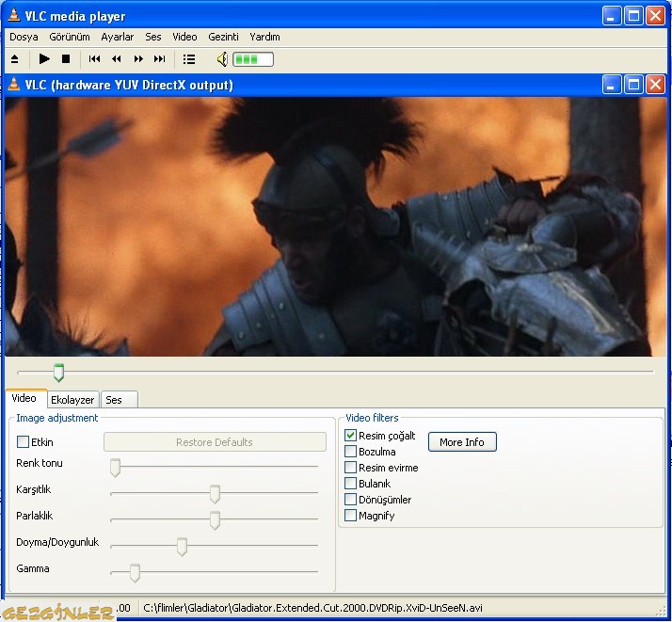Click the rewind (slower) button
The height and width of the screenshot is (622, 672).
point(116,58)
